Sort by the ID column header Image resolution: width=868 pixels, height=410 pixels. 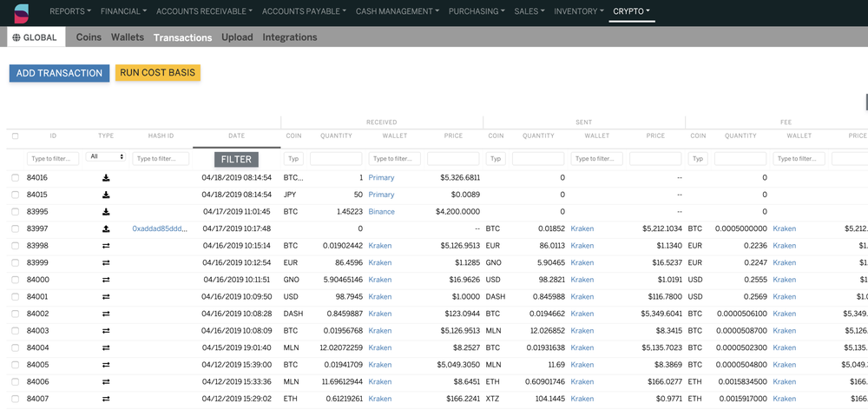pyautogui.click(x=53, y=136)
